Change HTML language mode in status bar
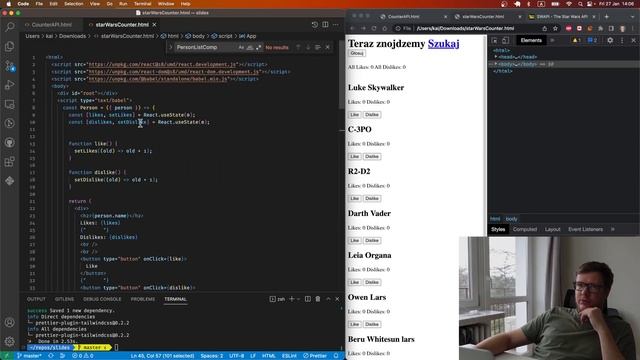This screenshot has width=640, height=360. coord(269,356)
